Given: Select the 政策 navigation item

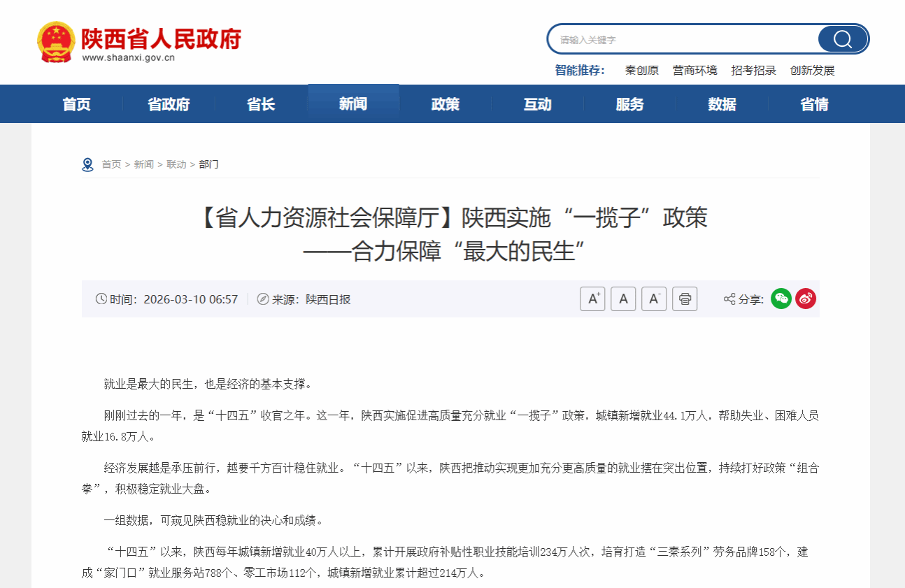Looking at the screenshot, I should [446, 104].
